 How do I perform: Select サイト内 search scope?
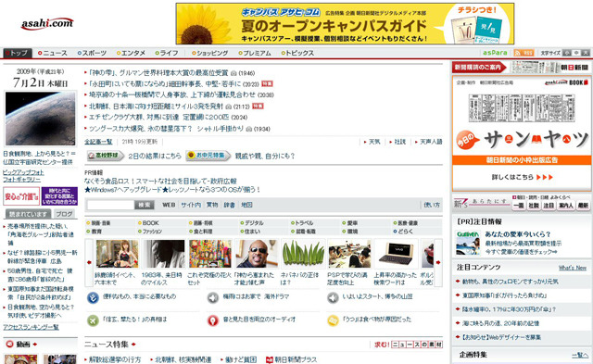(191, 205)
